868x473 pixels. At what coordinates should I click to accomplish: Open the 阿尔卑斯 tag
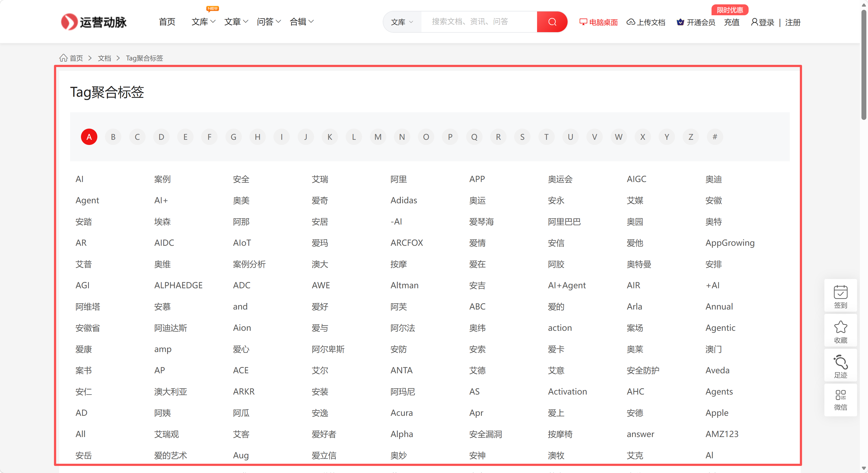pos(328,349)
